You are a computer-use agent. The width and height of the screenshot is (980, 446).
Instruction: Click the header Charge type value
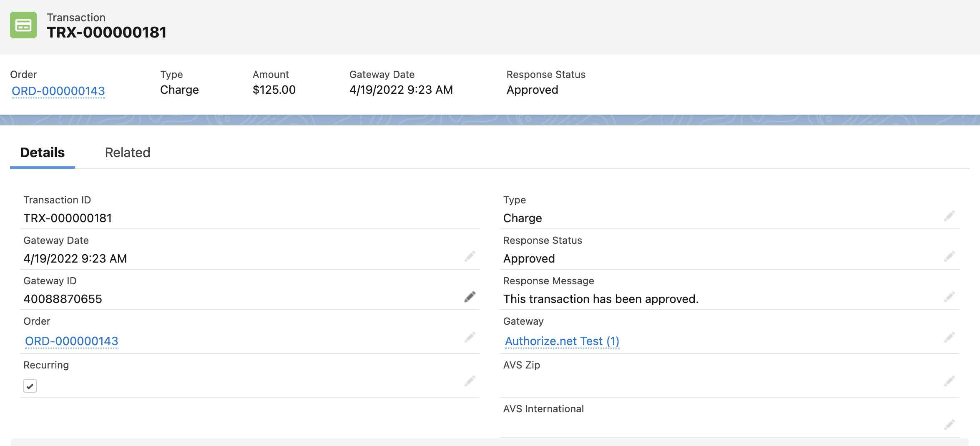pos(179,90)
